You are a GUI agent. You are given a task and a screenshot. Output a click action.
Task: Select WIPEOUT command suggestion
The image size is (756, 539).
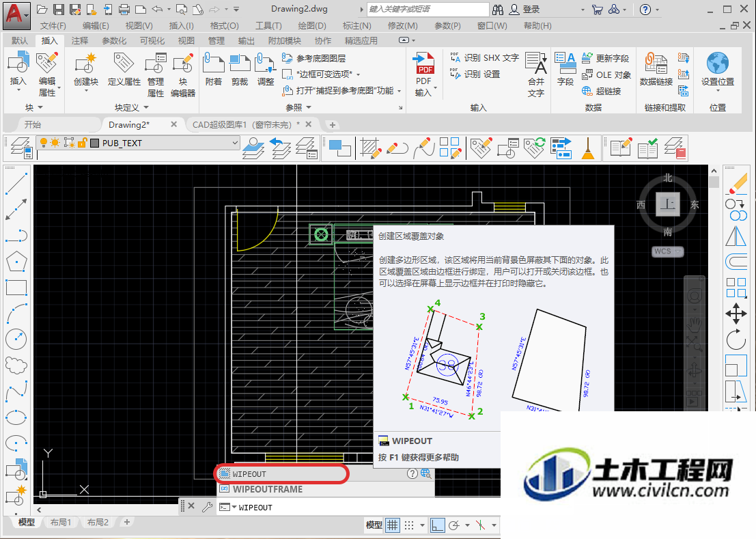[x=325, y=474]
